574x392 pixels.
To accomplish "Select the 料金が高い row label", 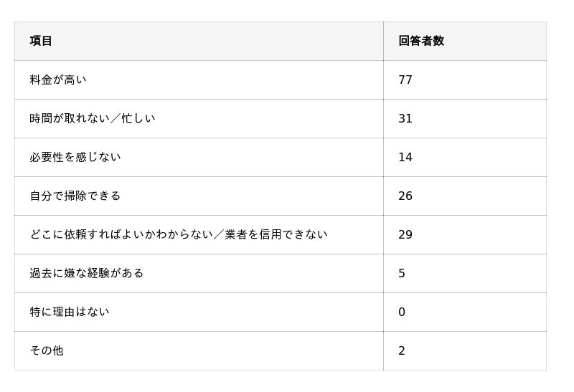I will coord(58,80).
